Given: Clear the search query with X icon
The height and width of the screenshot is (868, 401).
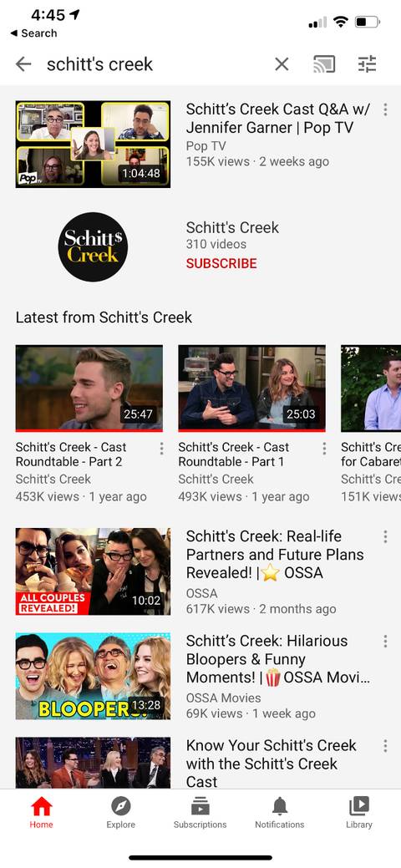Looking at the screenshot, I should (x=282, y=65).
